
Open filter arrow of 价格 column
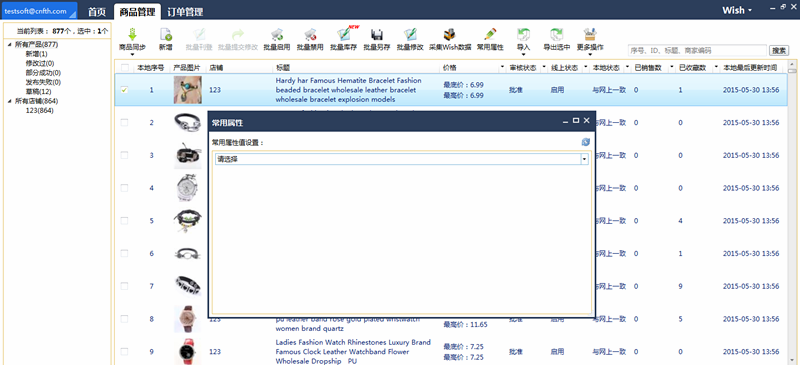(502, 68)
